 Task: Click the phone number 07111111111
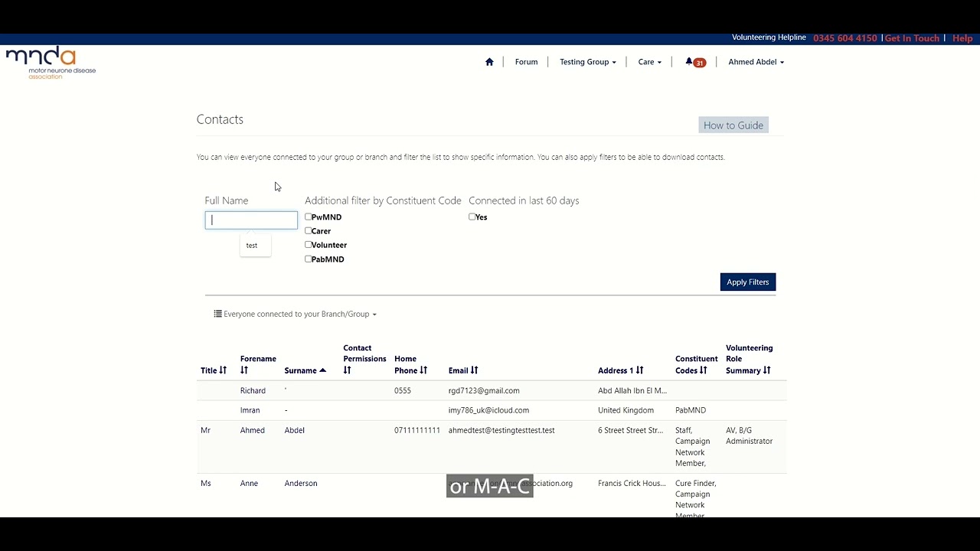click(417, 430)
